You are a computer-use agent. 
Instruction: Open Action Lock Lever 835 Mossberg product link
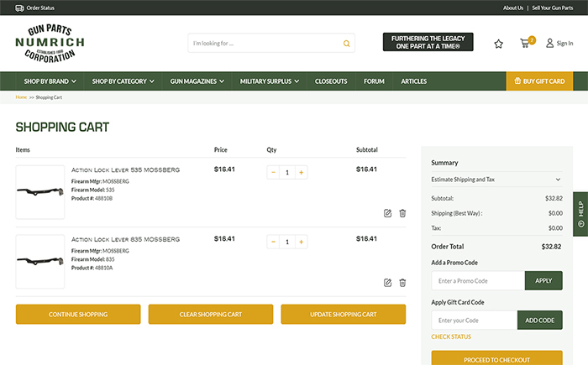coord(126,239)
